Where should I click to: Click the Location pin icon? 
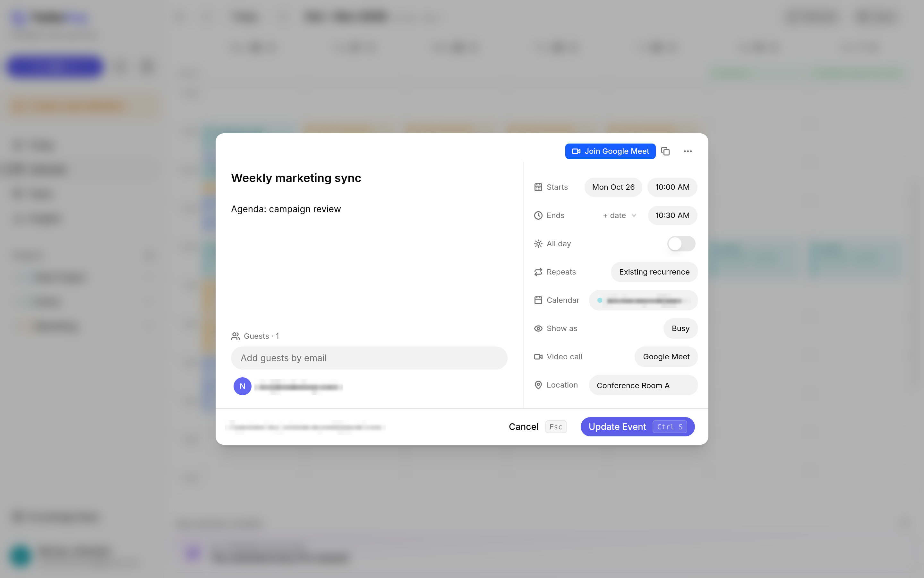click(538, 385)
